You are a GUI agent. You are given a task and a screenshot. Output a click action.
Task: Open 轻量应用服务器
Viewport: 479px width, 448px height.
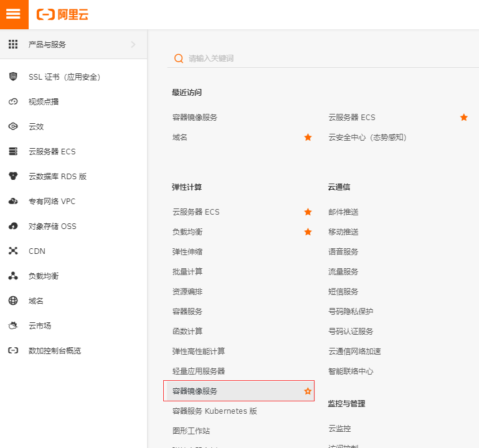tap(199, 371)
